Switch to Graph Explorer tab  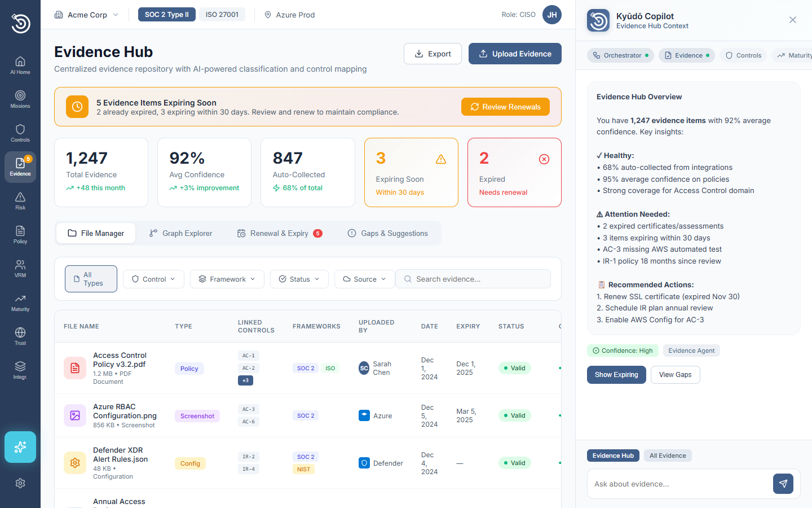click(x=180, y=233)
